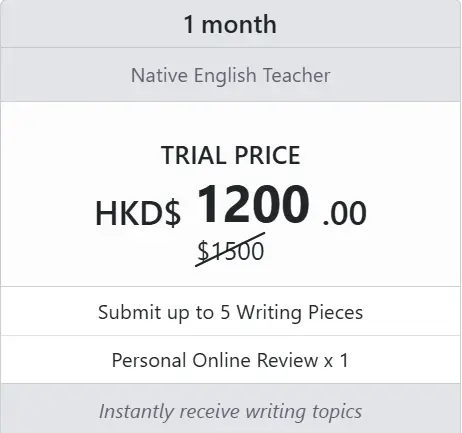Click the HKD$ currency symbol
Viewport: 462px width, 433px height.
pyautogui.click(x=138, y=213)
